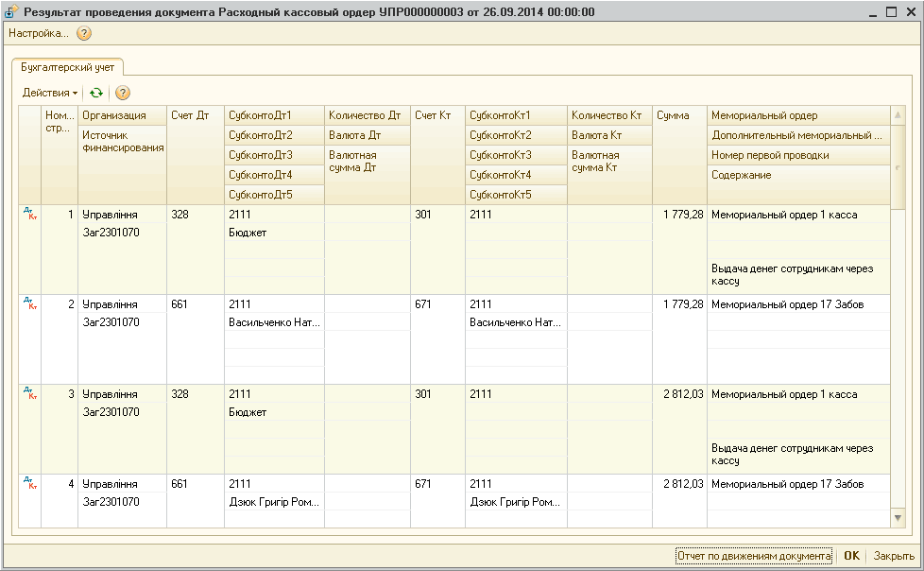The height and width of the screenshot is (571, 924).
Task: Open the Настройка... settings menu
Action: [x=38, y=33]
